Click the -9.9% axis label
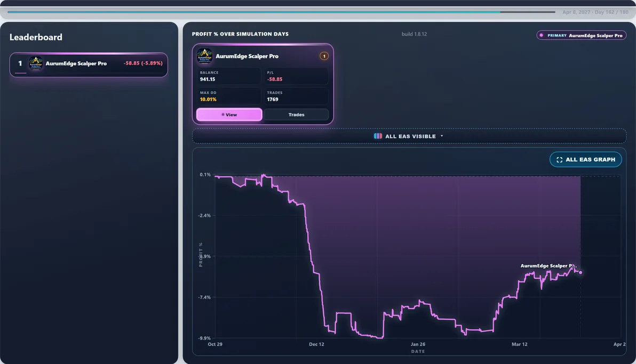 point(204,338)
